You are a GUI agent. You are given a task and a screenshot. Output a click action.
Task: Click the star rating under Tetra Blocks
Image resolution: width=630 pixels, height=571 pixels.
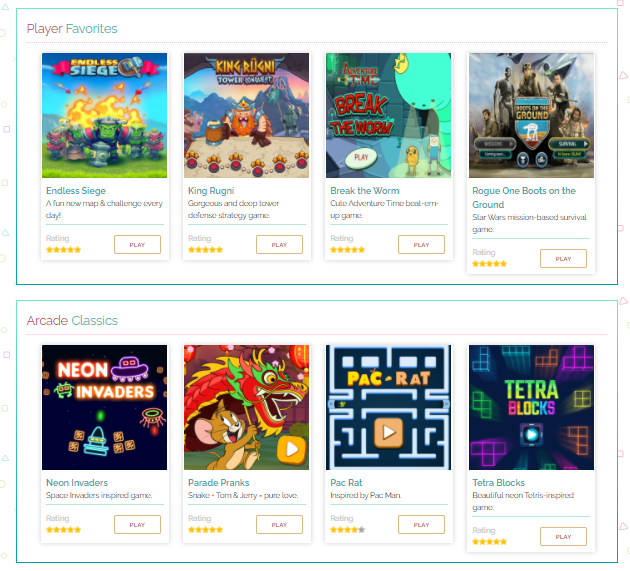(489, 542)
